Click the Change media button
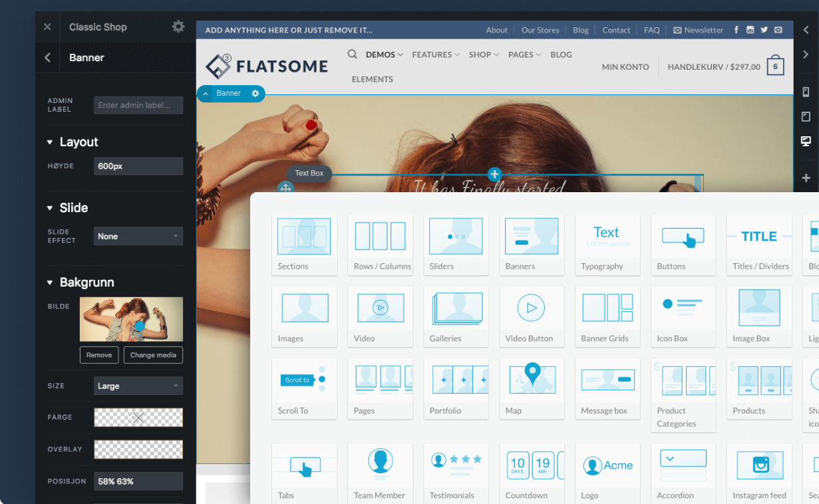Image resolution: width=819 pixels, height=504 pixels. [x=153, y=354]
